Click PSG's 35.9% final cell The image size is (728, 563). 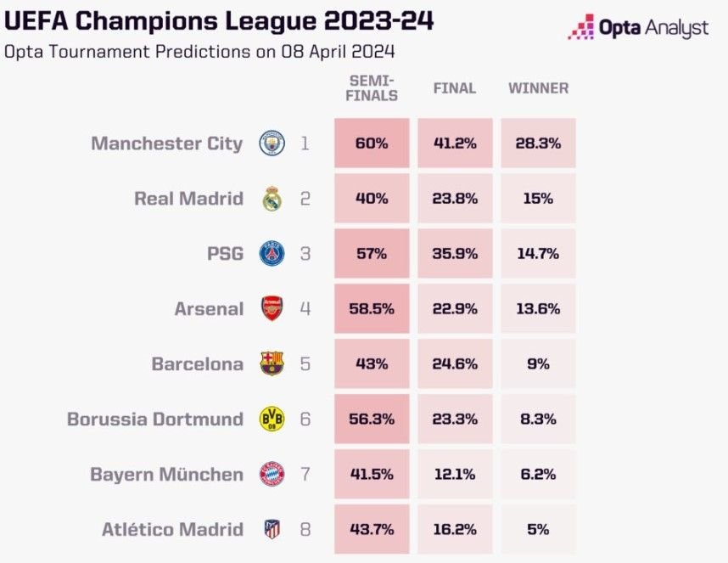pyautogui.click(x=455, y=254)
